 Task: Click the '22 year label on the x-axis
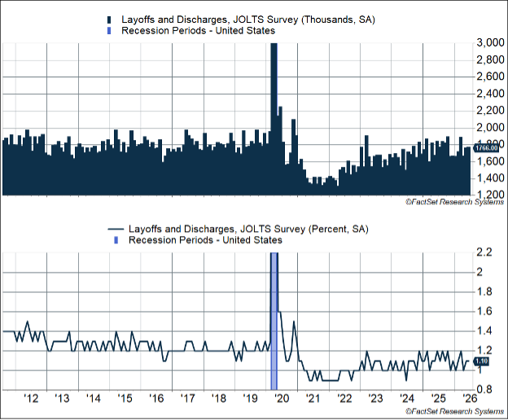(x=344, y=398)
